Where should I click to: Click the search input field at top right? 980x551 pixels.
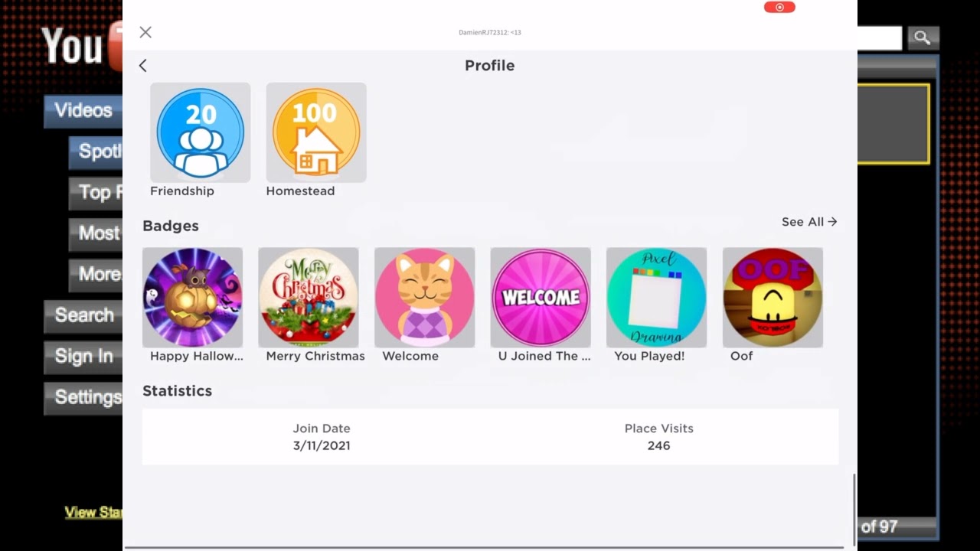[880, 37]
